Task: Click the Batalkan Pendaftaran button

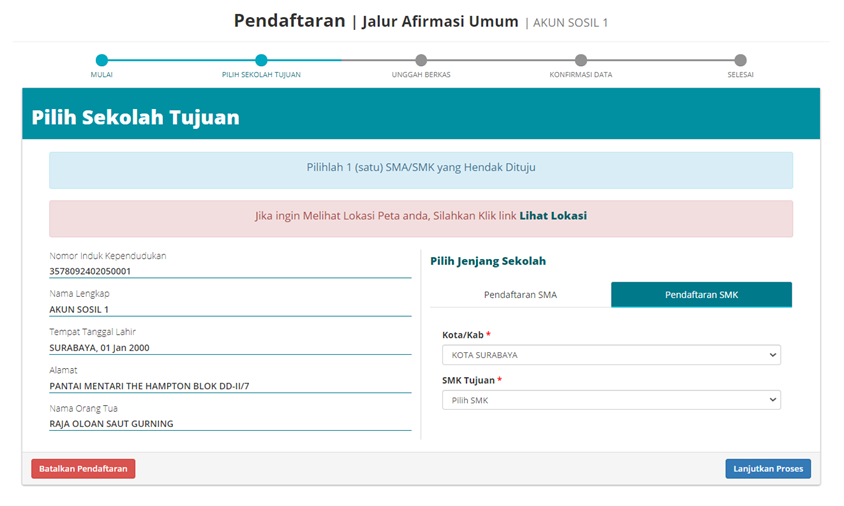Action: 83,469
